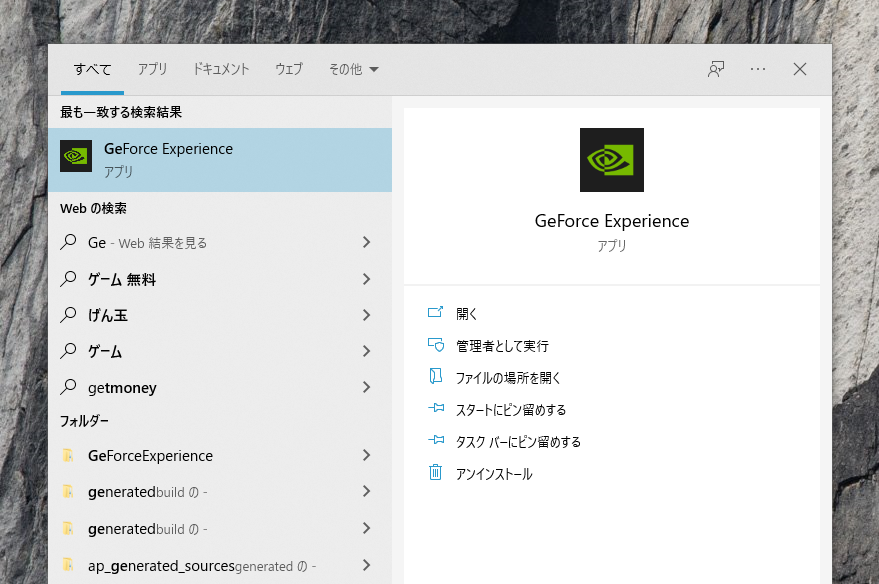Click 開く to launch the app
The image size is (879, 584).
tap(466, 314)
